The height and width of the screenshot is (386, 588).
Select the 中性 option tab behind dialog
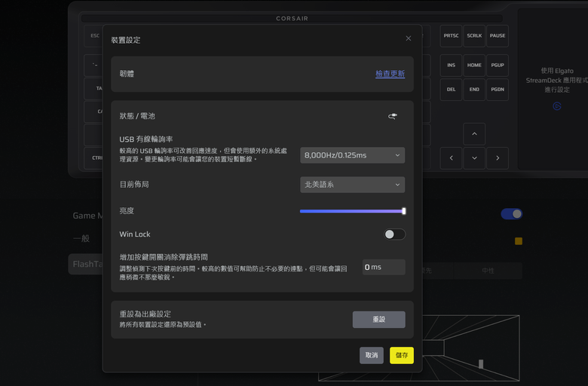tap(488, 271)
